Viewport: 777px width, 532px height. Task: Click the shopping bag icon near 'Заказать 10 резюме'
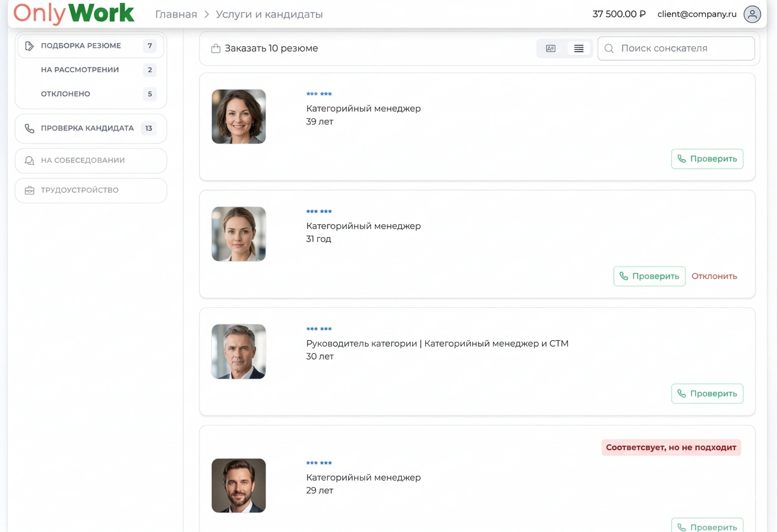coord(216,48)
